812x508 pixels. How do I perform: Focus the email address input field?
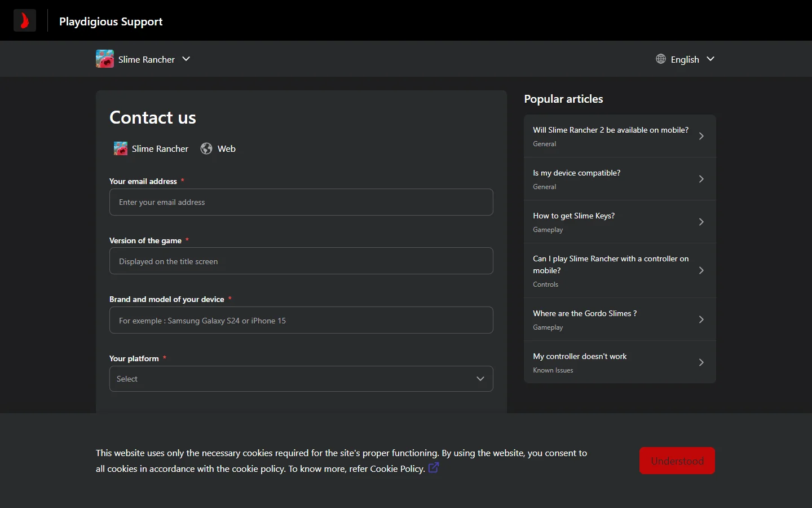(301, 202)
